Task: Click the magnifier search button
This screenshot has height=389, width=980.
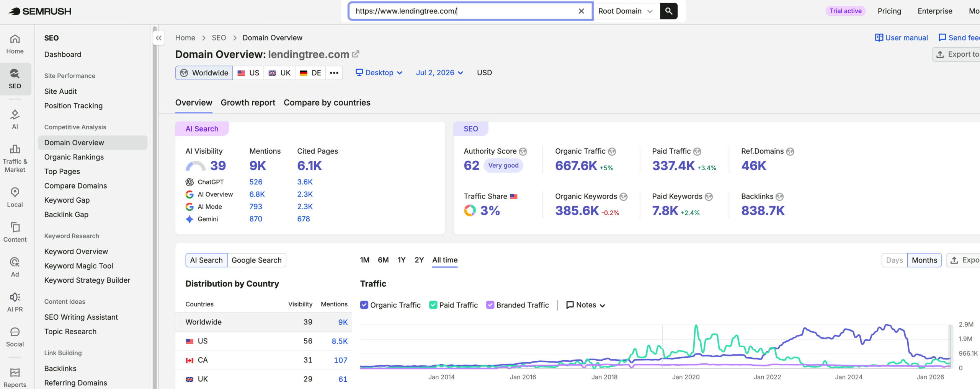Action: click(669, 11)
